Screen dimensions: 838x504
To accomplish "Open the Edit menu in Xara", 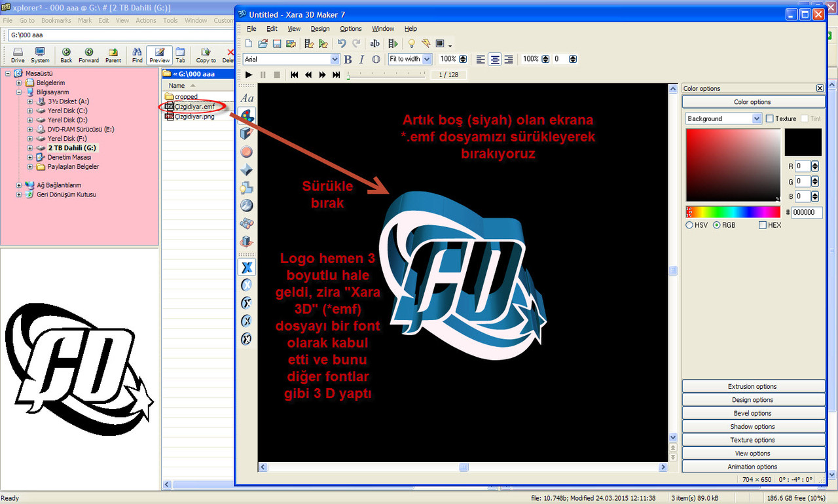I will click(x=272, y=29).
